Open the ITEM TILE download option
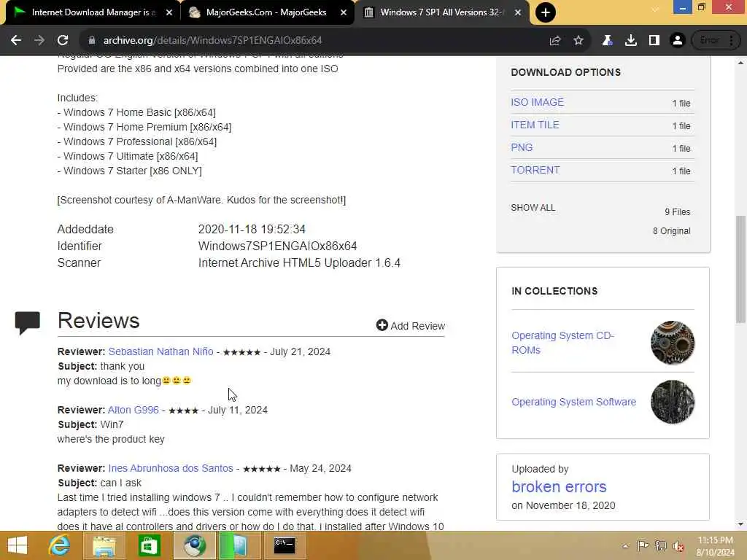The width and height of the screenshot is (747, 560). click(x=535, y=125)
